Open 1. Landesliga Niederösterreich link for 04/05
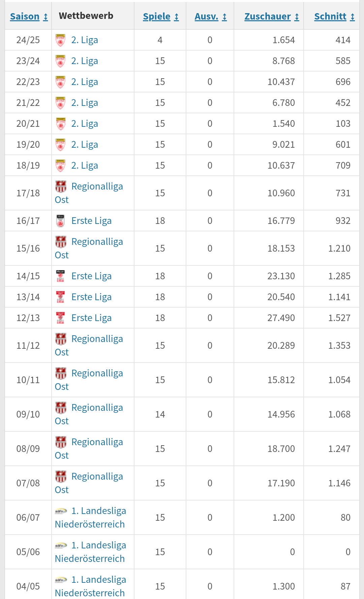 (x=90, y=586)
